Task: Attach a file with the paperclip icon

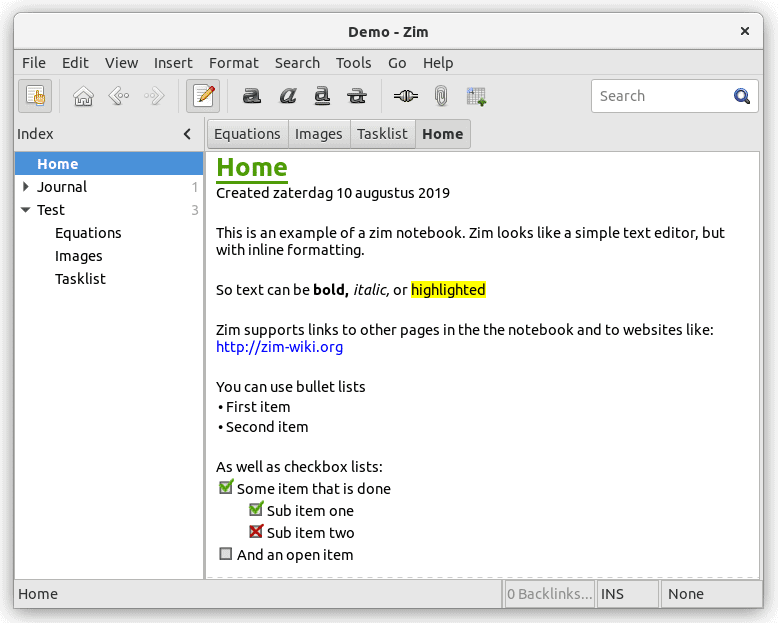Action: click(x=441, y=96)
